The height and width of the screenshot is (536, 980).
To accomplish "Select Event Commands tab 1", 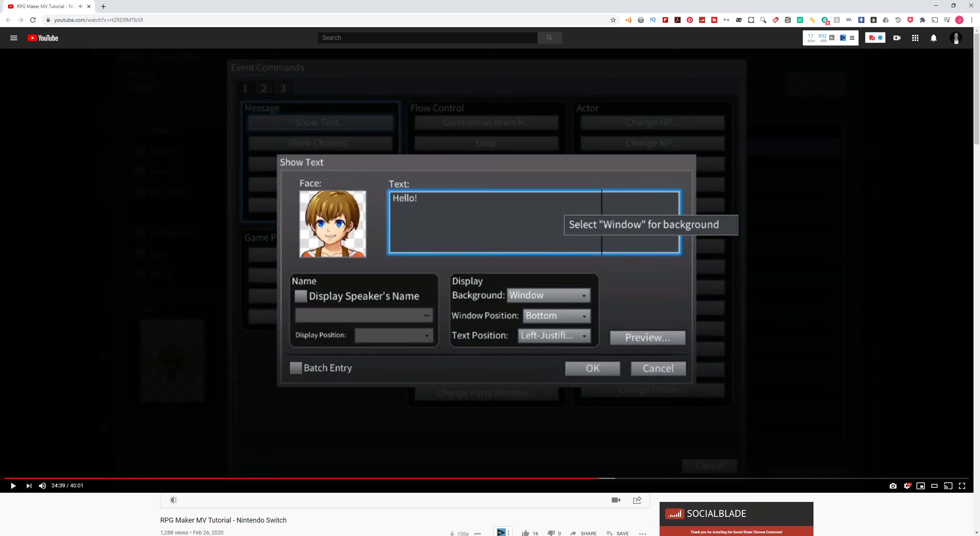I will [245, 88].
